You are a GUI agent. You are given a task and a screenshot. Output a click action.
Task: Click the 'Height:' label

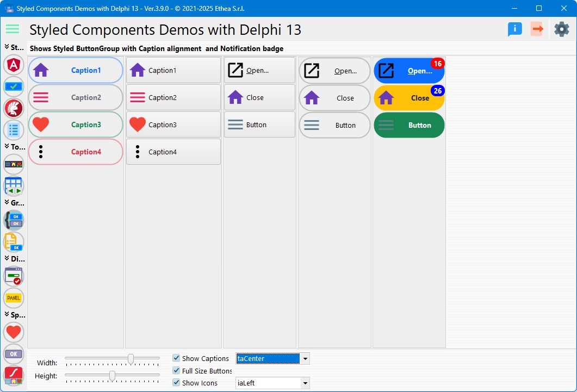[46, 376]
